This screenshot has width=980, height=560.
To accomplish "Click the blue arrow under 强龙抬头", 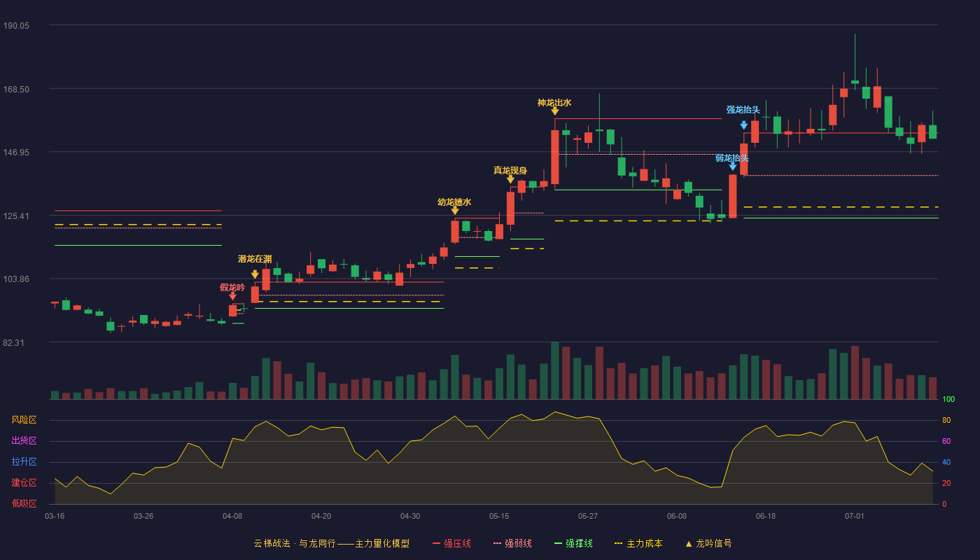I will coord(743,125).
